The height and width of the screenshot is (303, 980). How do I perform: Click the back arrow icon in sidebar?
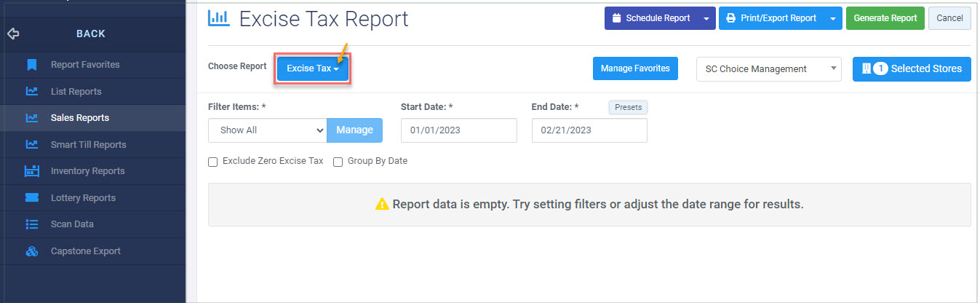coord(12,34)
